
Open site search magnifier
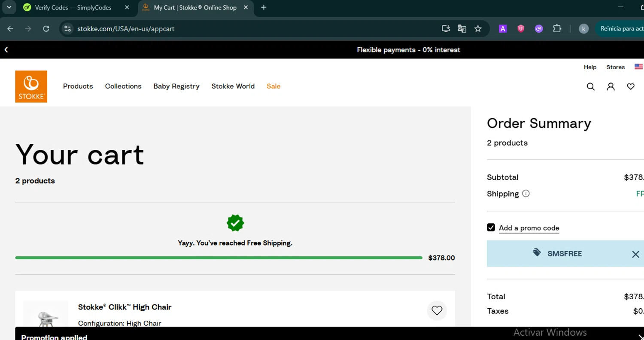coord(591,87)
